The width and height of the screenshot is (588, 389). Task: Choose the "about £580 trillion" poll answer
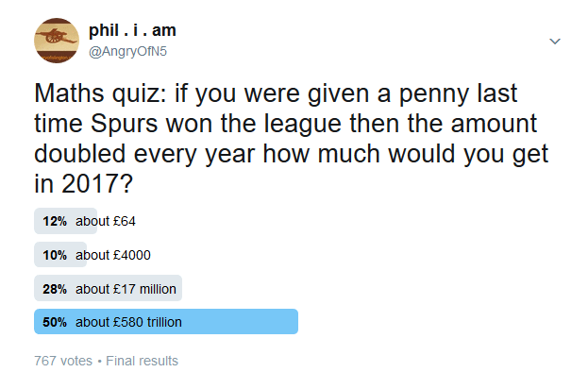point(129,322)
